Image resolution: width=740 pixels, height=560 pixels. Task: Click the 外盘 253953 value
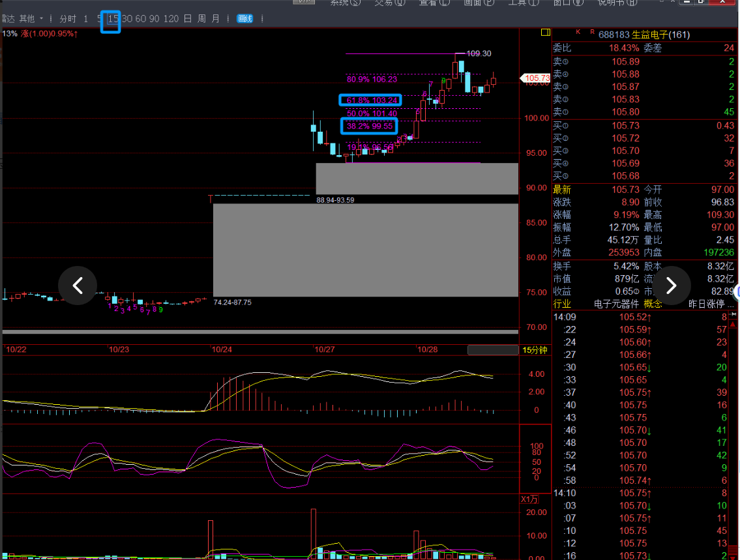click(624, 253)
